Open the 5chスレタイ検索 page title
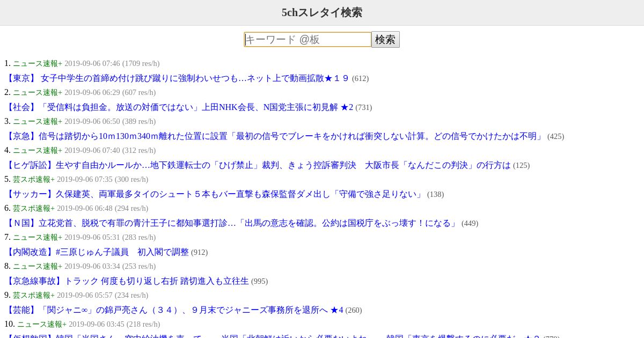Image resolution: width=644 pixels, height=338 pixels. coord(322,12)
